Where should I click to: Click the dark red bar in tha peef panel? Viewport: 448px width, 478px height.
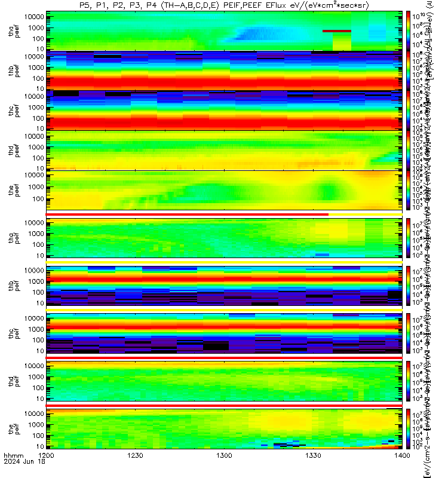[x=337, y=31]
